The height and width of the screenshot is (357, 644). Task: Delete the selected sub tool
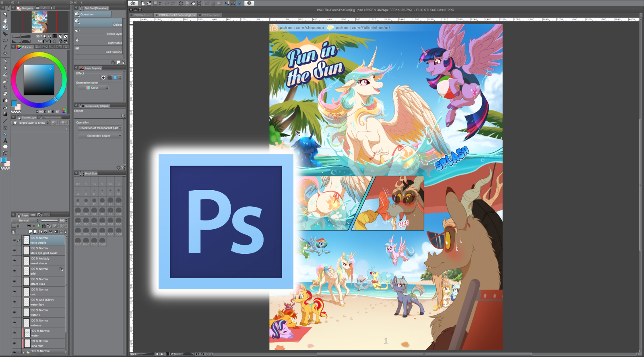tap(123, 62)
